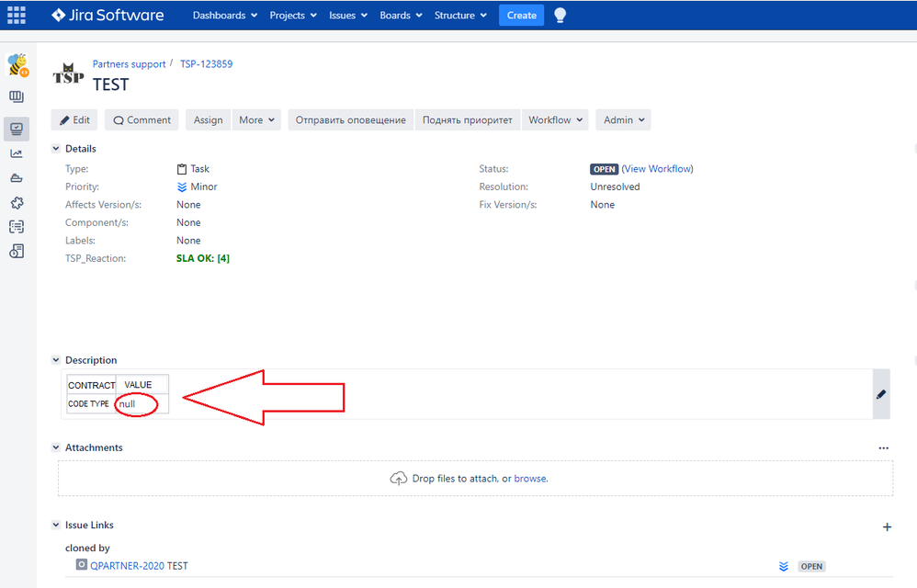Click the Fix Version/s None value
This screenshot has width=917, height=588.
coord(603,205)
